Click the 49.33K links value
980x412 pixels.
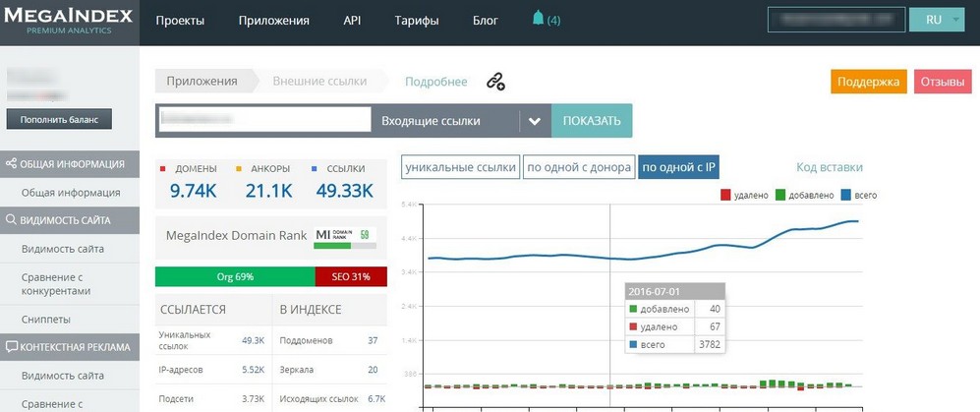click(x=344, y=192)
